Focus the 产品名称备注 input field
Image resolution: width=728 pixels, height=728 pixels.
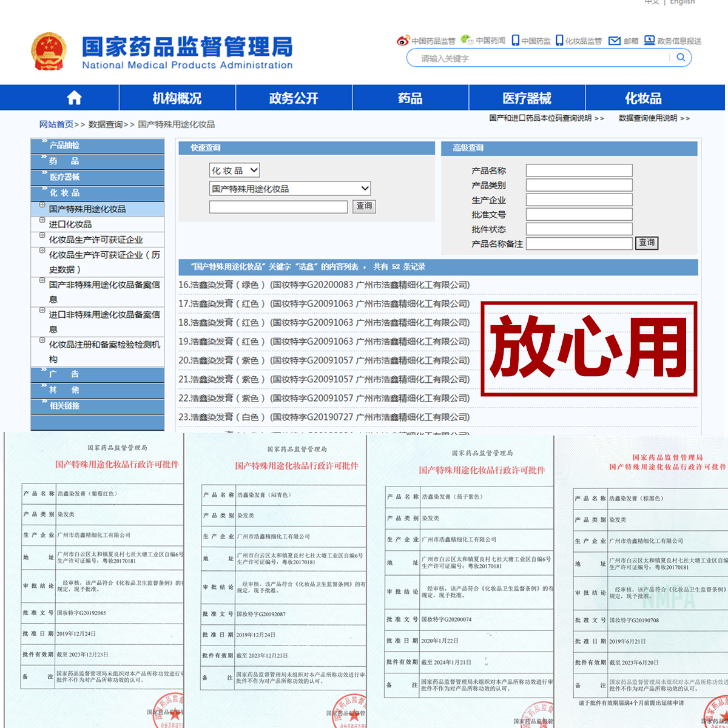click(579, 243)
